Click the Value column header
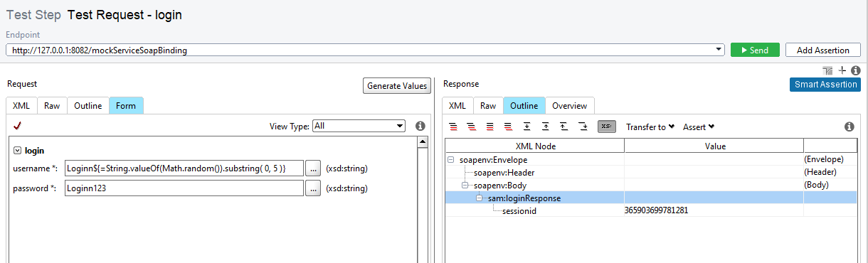The height and width of the screenshot is (263, 868). tap(714, 146)
